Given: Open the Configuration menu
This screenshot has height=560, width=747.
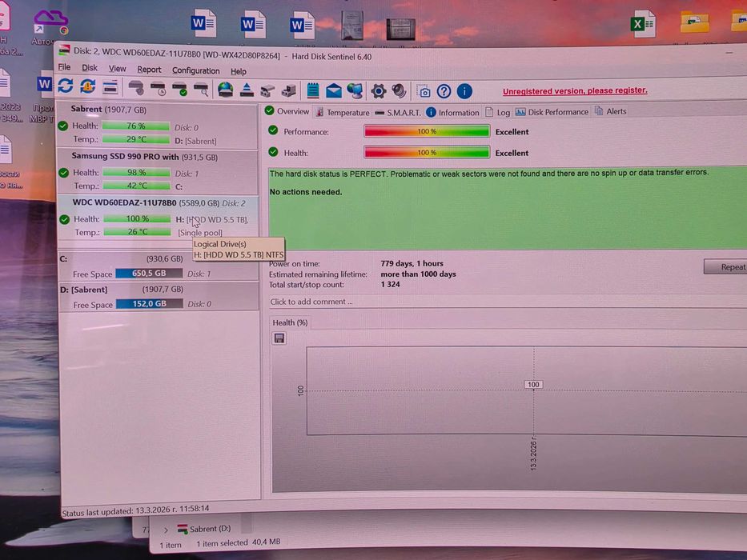Looking at the screenshot, I should tap(196, 70).
